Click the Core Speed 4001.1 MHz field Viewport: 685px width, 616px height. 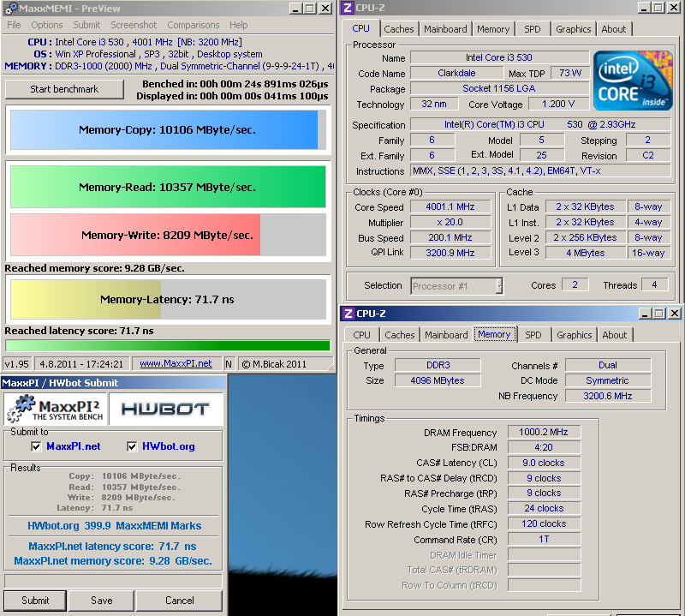[450, 206]
